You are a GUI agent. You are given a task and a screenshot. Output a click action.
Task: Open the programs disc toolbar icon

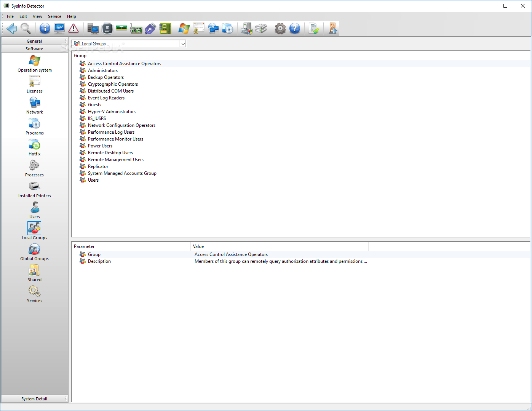(228, 29)
